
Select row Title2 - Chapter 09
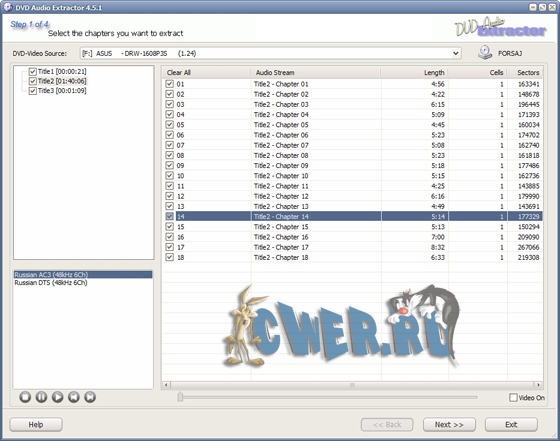353,166
